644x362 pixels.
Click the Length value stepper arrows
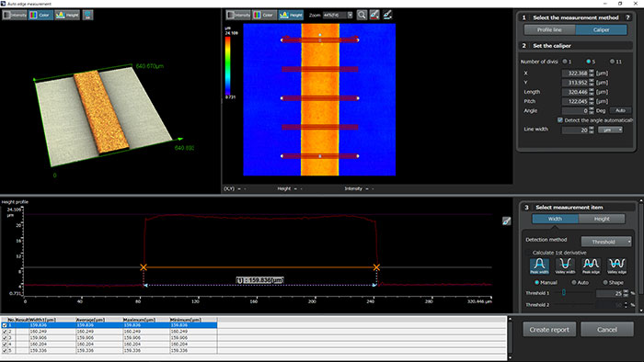coord(592,92)
